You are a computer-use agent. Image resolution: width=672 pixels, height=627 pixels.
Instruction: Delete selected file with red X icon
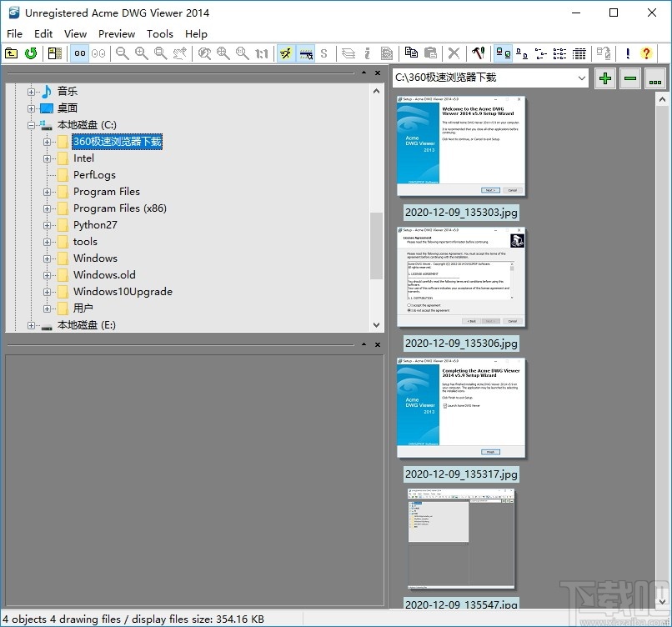coord(454,53)
